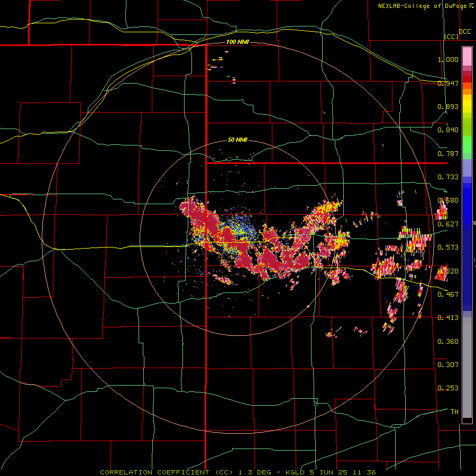Select the 0.253 scale value
476x476 pixels.
pos(448,388)
